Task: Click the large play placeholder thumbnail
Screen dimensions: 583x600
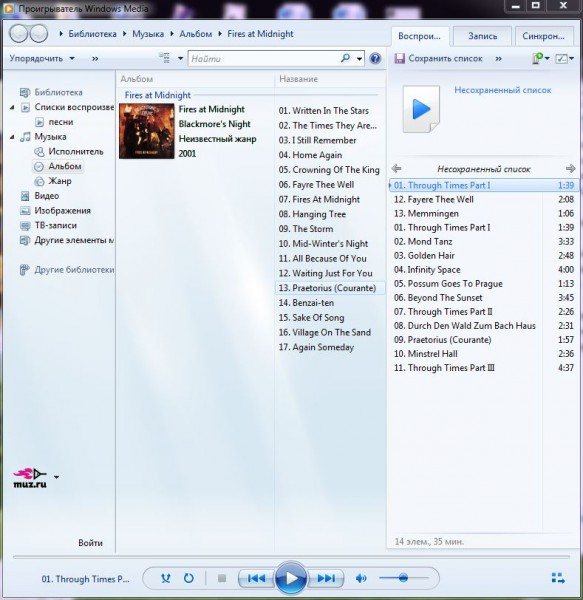Action: coord(421,109)
